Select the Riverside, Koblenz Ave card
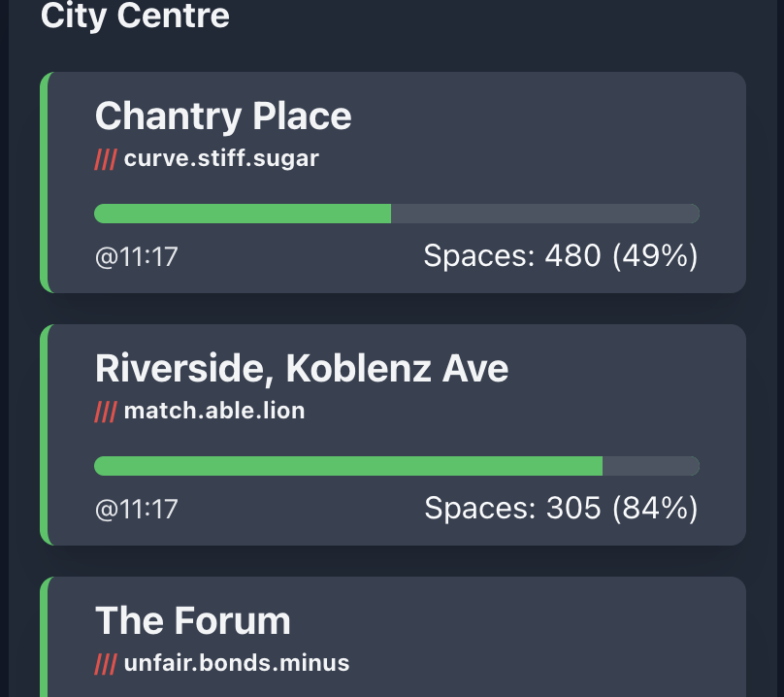This screenshot has height=697, width=784. [x=392, y=435]
